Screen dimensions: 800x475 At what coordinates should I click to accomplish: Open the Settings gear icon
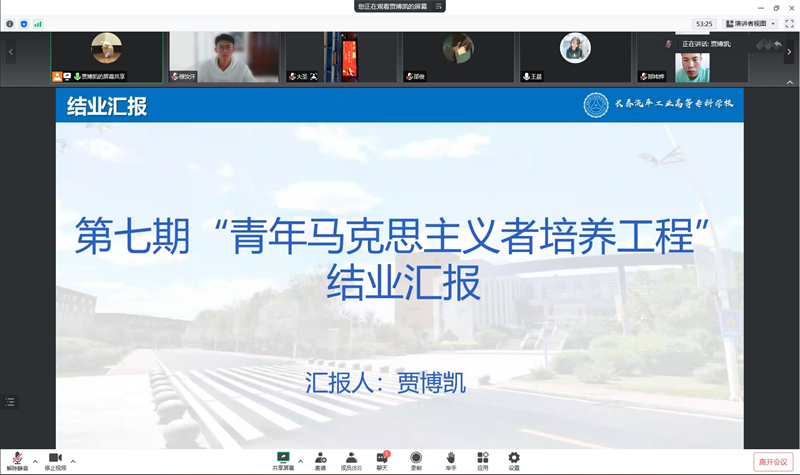click(514, 459)
